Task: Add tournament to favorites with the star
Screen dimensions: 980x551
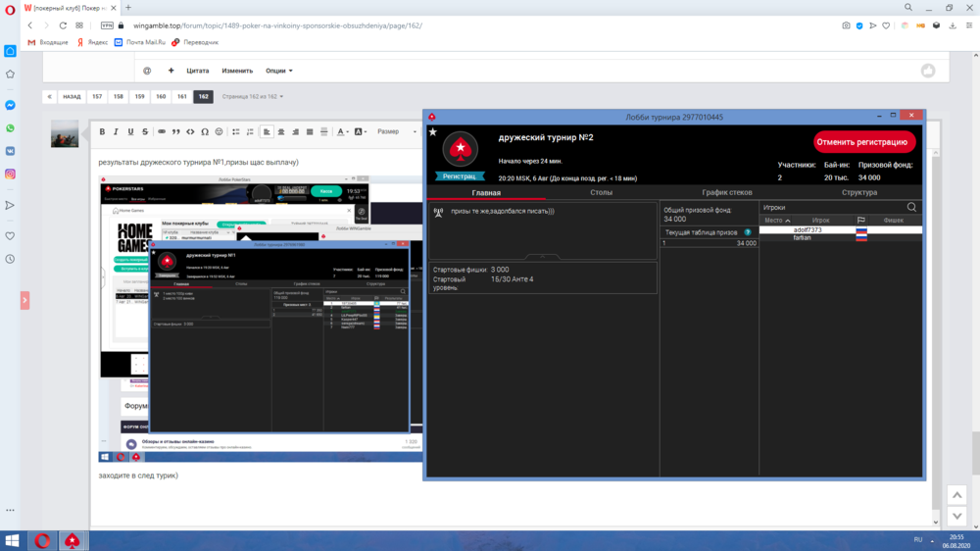Action: click(x=432, y=131)
